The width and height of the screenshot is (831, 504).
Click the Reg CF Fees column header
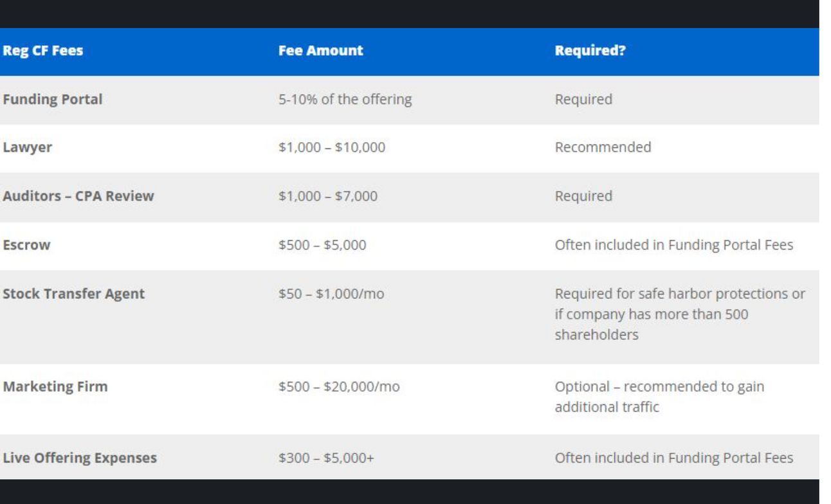42,51
